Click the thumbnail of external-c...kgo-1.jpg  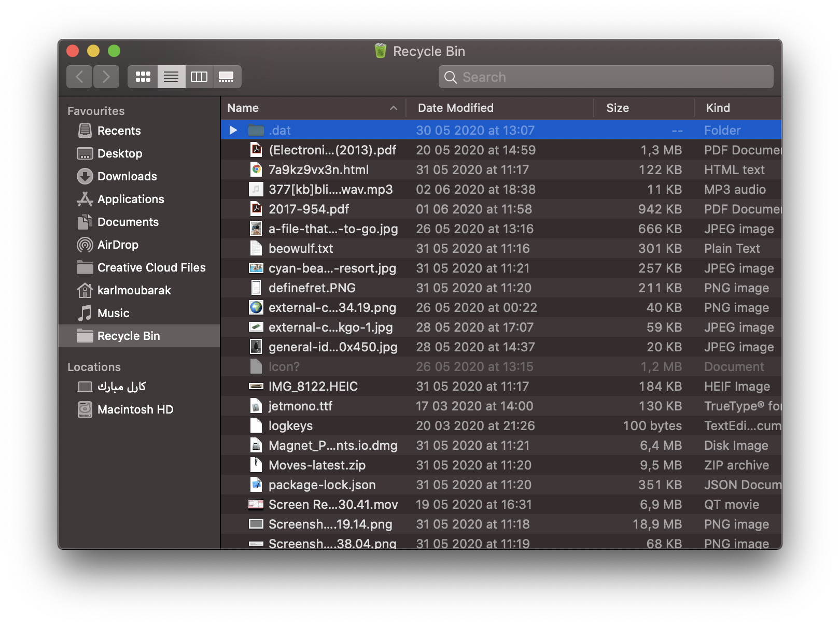(x=256, y=327)
